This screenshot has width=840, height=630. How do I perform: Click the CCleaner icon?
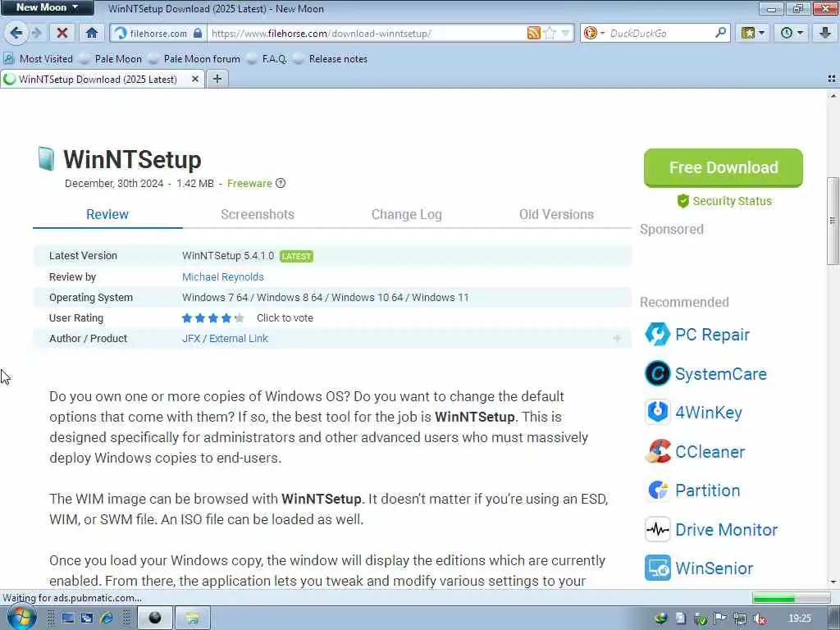[657, 452]
